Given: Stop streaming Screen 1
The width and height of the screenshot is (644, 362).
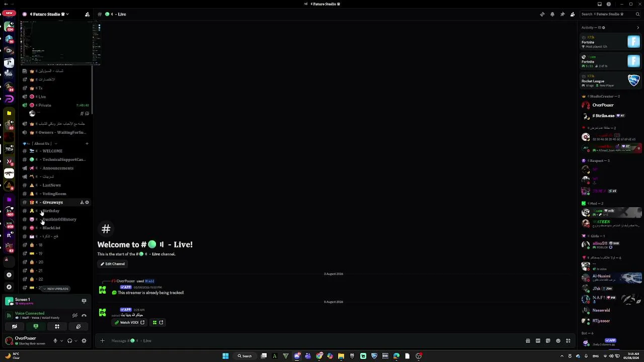Looking at the screenshot, I should coord(84,301).
